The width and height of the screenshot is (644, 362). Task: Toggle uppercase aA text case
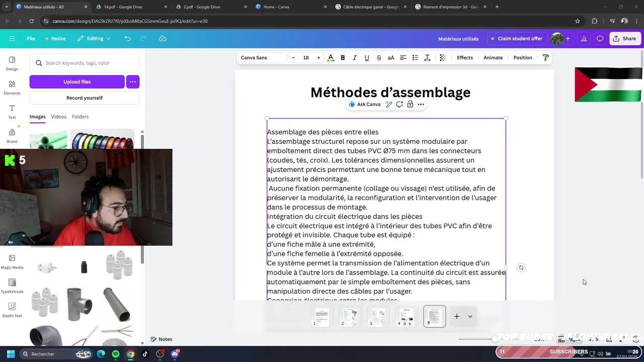391,58
